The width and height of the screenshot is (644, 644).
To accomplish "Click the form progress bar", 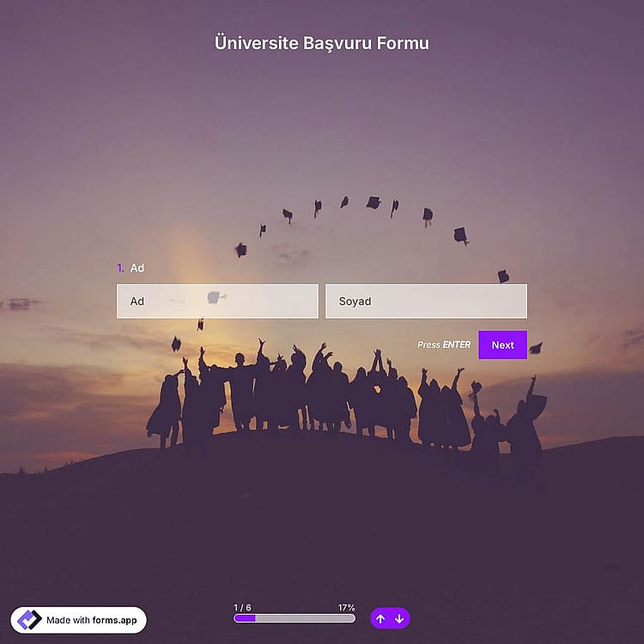I will 295,618.
